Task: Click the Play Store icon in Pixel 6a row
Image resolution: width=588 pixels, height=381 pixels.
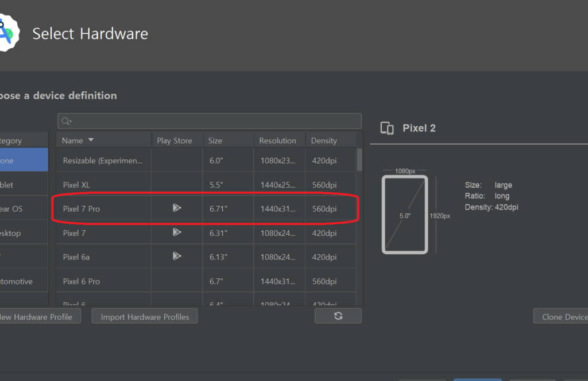Action: coord(177,256)
